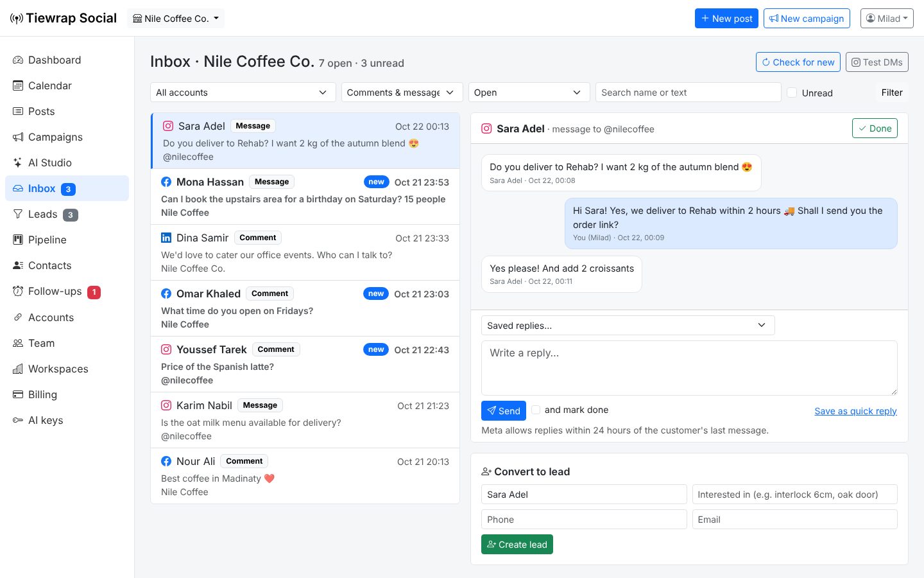Open Campaigns megaphone icon in sidebar
The image size is (924, 578).
point(18,137)
